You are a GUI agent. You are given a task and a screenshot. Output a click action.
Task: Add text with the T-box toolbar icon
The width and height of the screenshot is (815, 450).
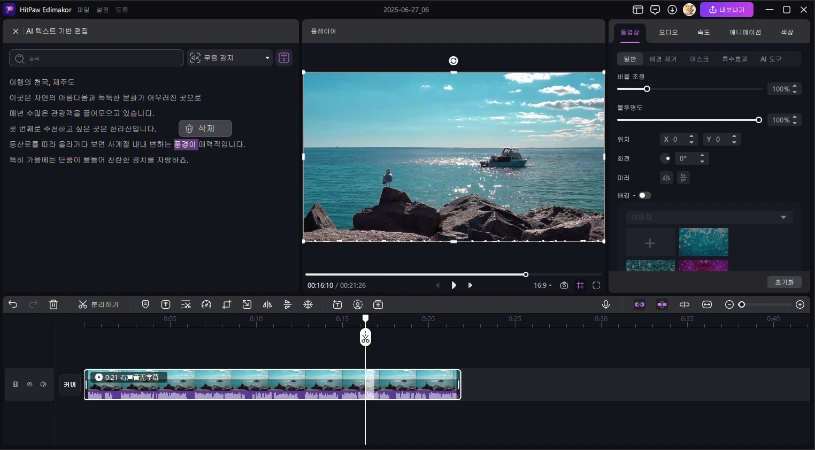pyautogui.click(x=165, y=305)
